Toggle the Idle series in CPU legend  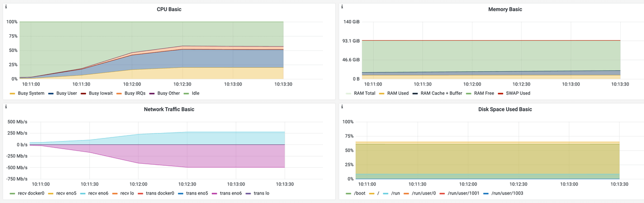click(x=196, y=93)
